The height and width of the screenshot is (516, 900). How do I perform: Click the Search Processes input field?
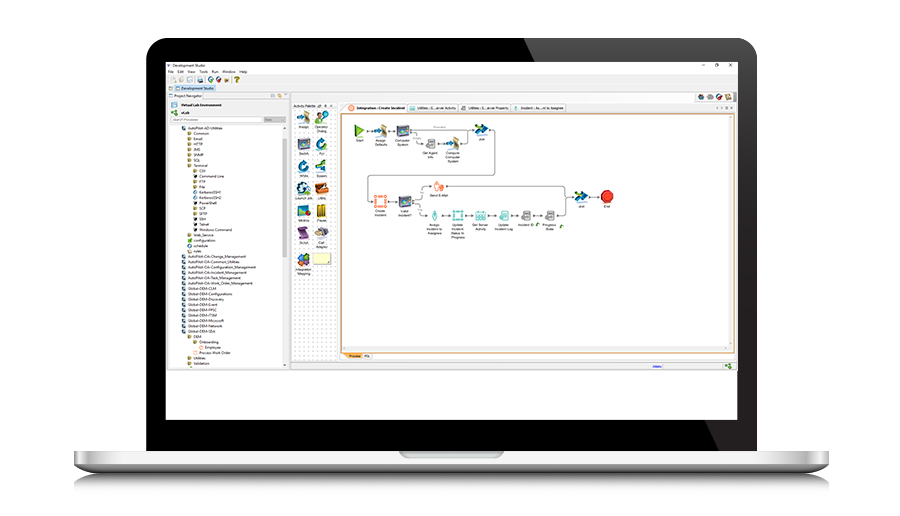click(215, 120)
